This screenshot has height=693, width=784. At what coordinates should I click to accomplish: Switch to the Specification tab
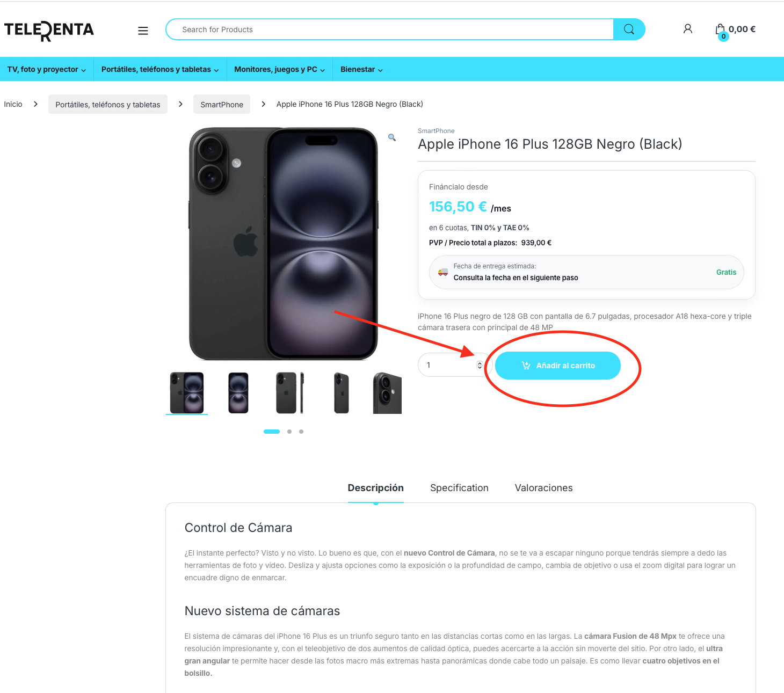[459, 488]
